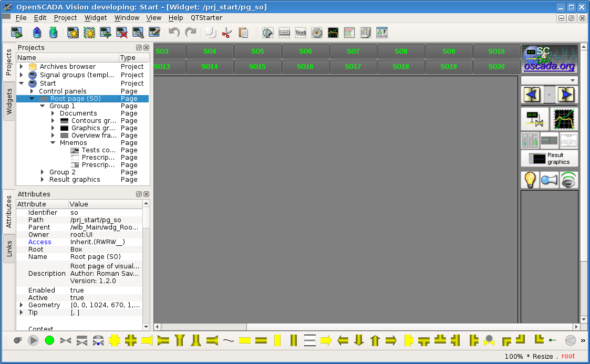590x364 pixels.
Task: Click the clipboard paste icon
Action: pyautogui.click(x=243, y=33)
